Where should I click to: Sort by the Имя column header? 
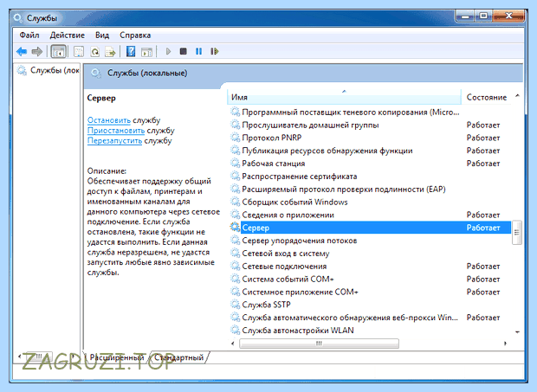344,97
